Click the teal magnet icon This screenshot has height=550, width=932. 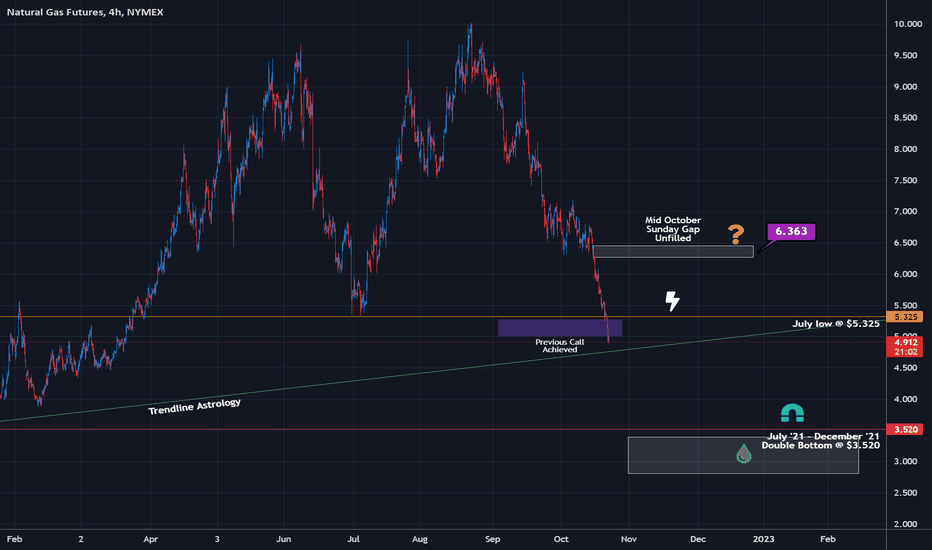pos(792,413)
